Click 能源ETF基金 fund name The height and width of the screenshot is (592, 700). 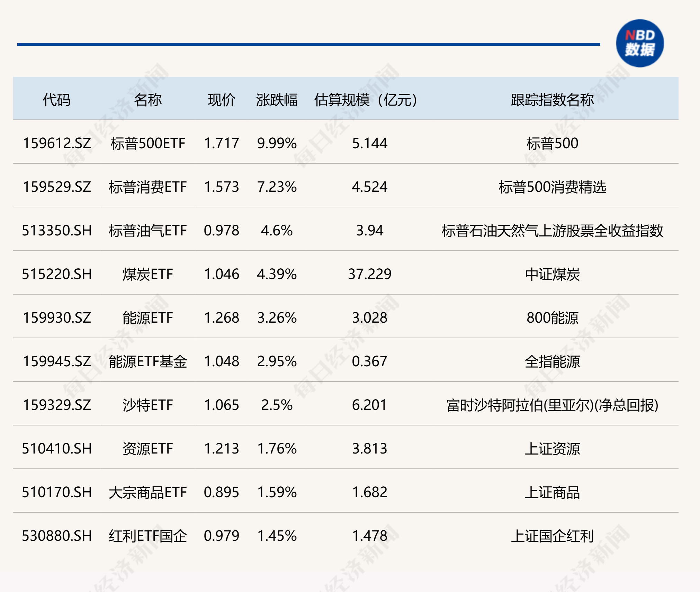point(148,361)
